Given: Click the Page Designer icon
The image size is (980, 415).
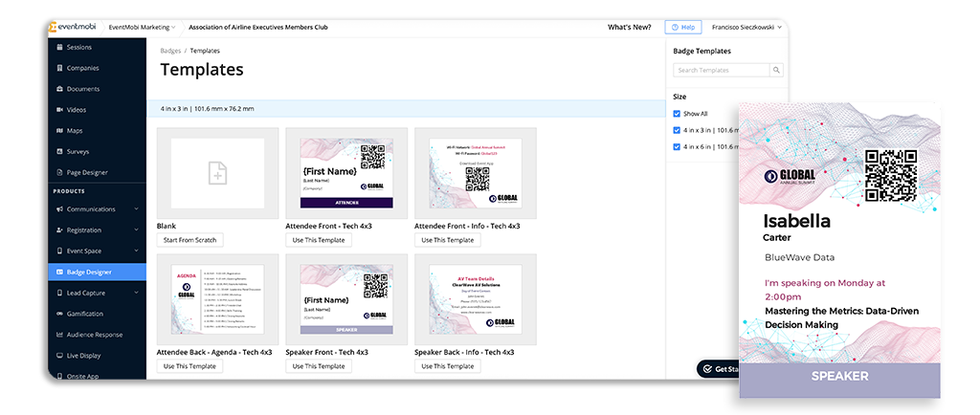Looking at the screenshot, I should [59, 172].
